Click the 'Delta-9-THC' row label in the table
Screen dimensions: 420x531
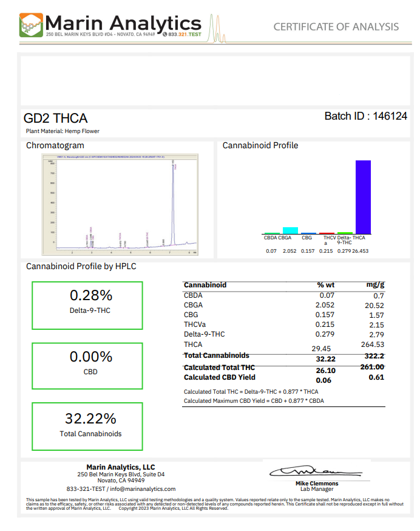click(205, 334)
